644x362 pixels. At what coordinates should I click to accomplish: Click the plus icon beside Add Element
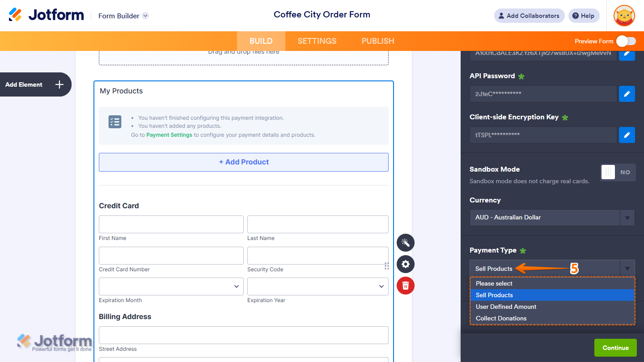coord(59,84)
